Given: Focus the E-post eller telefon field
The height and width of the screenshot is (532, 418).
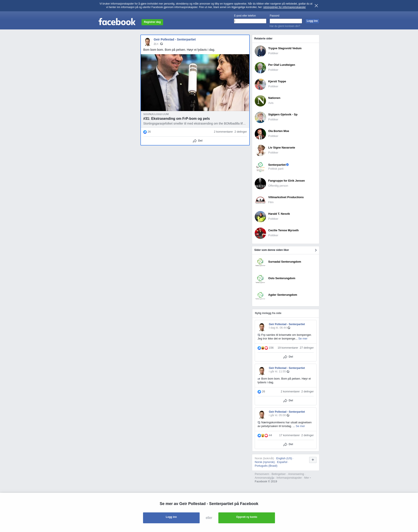Looking at the screenshot, I should click(250, 21).
